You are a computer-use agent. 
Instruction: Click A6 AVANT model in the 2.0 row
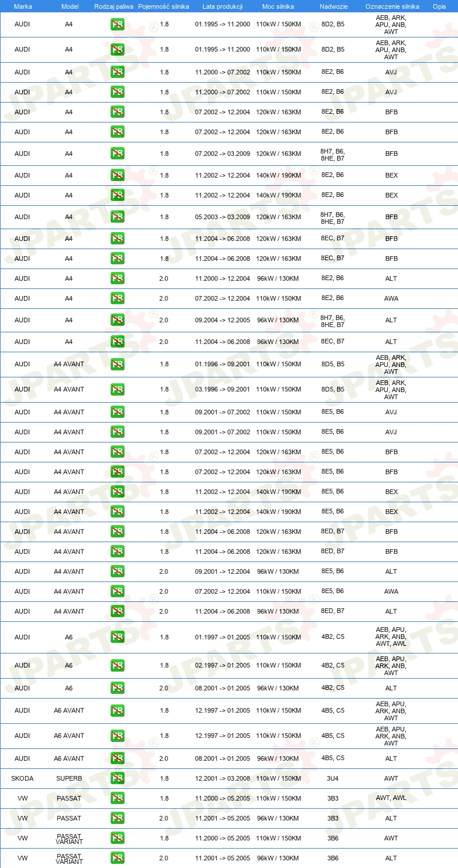click(69, 758)
